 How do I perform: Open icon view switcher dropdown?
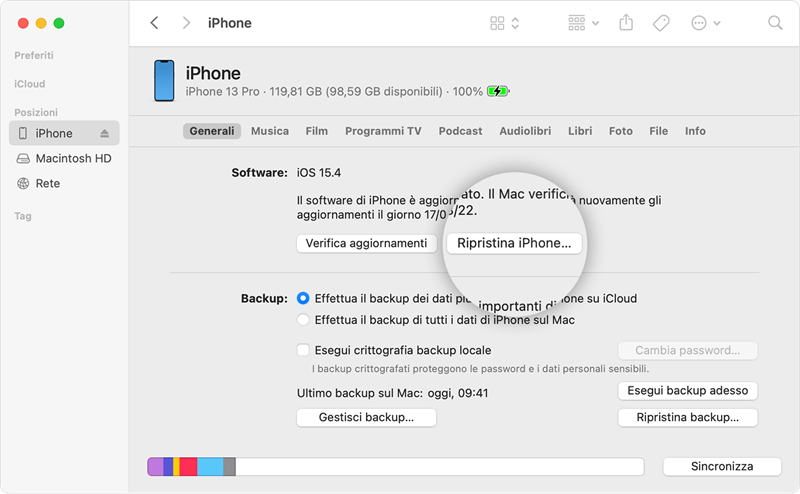coord(505,22)
